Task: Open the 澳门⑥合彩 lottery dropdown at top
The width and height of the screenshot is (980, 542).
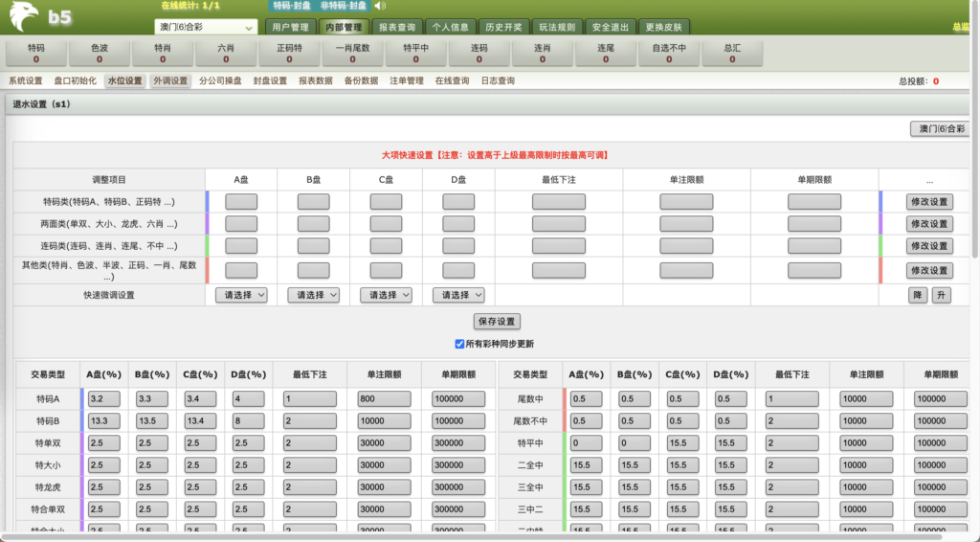Action: pos(206,28)
